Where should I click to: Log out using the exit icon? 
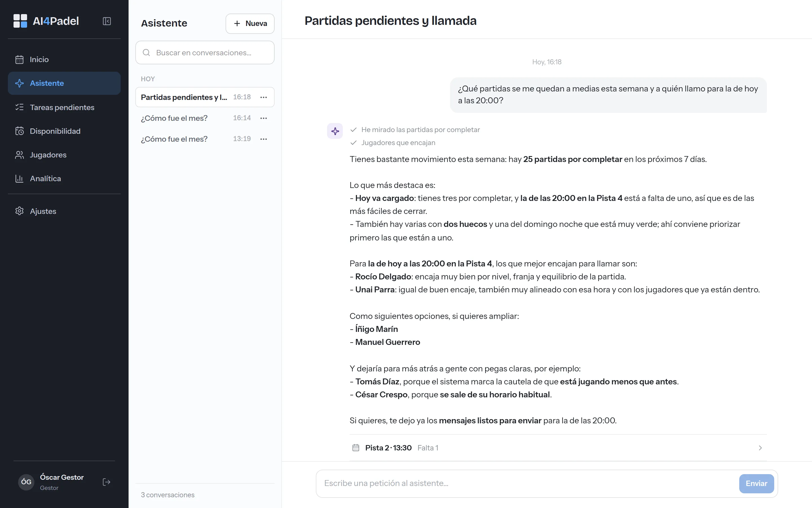106,482
